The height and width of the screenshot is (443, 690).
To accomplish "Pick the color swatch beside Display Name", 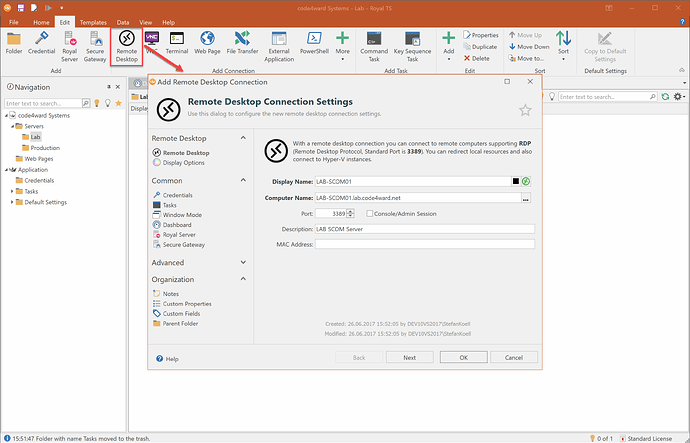I will tap(515, 182).
